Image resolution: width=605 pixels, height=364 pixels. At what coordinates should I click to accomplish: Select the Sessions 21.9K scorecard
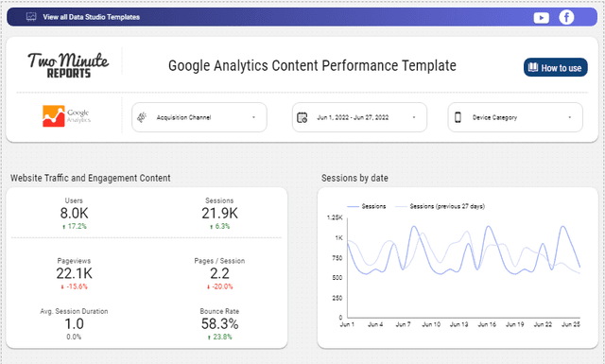219,213
